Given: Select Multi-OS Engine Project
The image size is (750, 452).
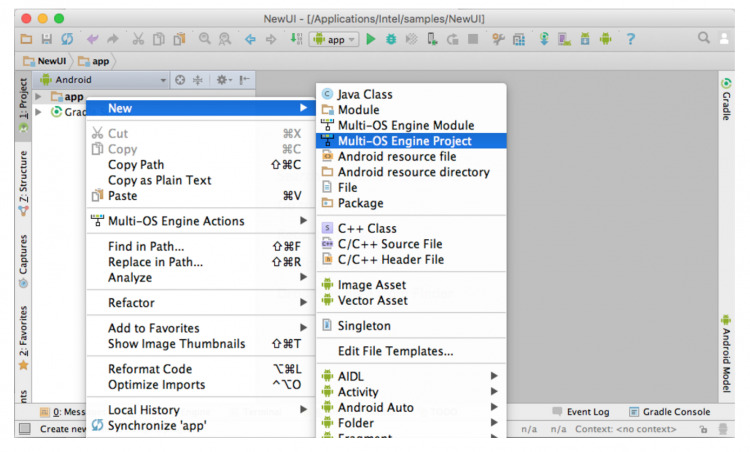Looking at the screenshot, I should pos(411,141).
